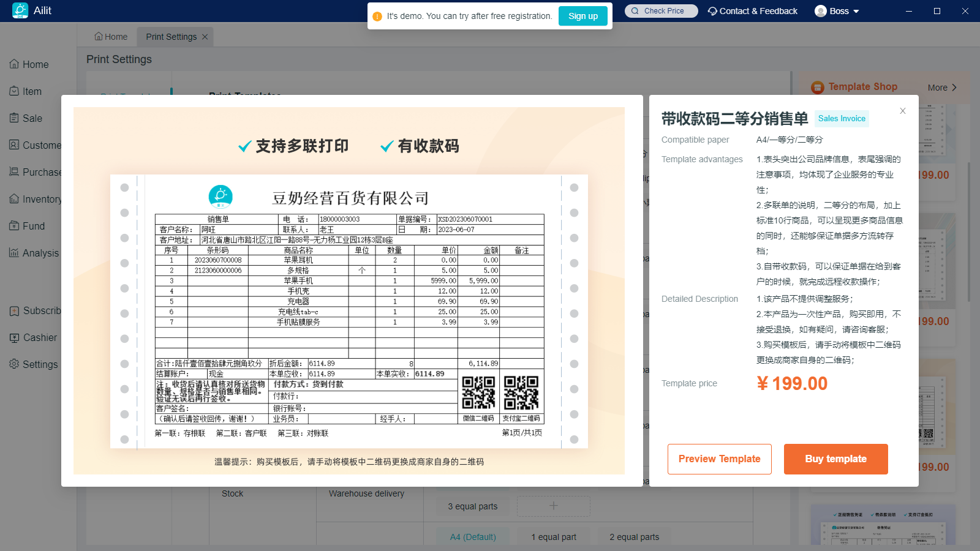This screenshot has width=980, height=551.
Task: Expand More in Template Shop
Action: [x=941, y=88]
